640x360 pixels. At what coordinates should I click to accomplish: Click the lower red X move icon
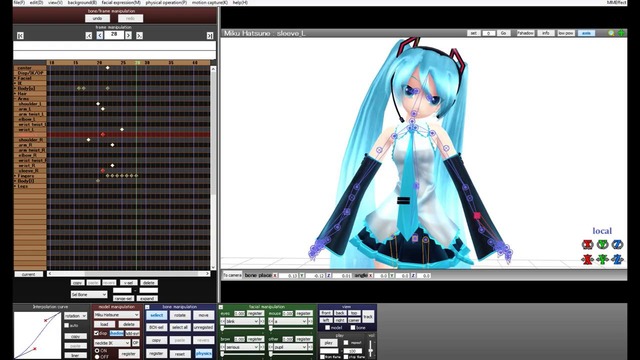tap(587, 259)
